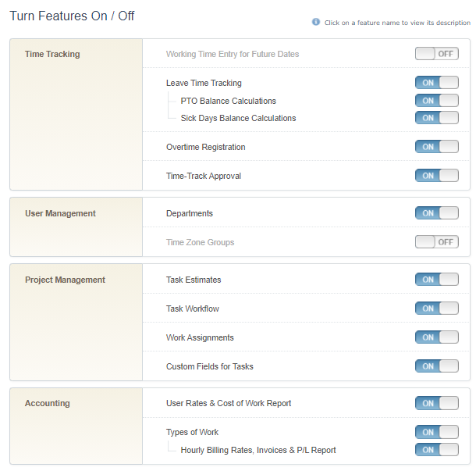Select the Project Management section heading
Viewport: 476px width, 471px height.
[65, 280]
